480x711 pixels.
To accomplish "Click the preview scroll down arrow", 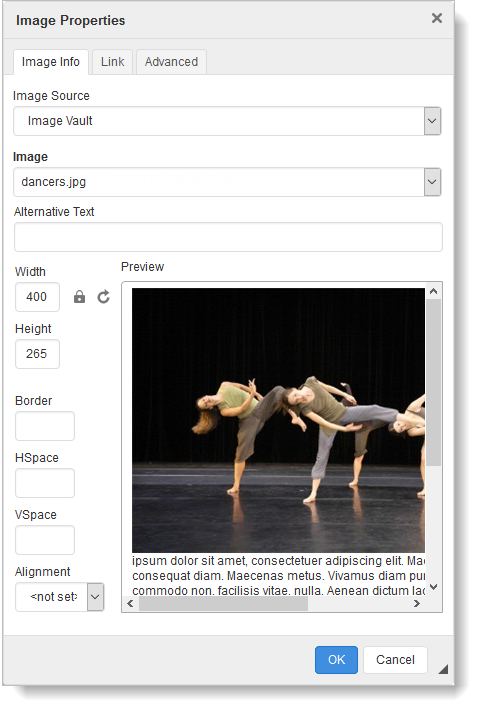I will (433, 587).
